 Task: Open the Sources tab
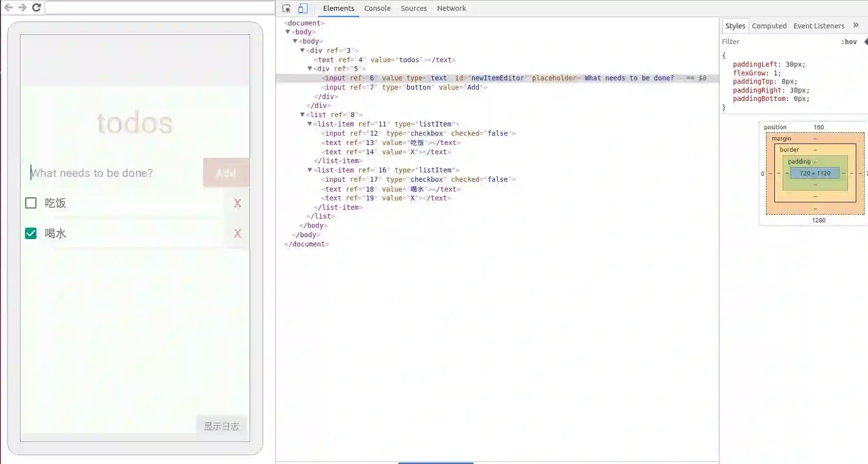pyautogui.click(x=414, y=8)
